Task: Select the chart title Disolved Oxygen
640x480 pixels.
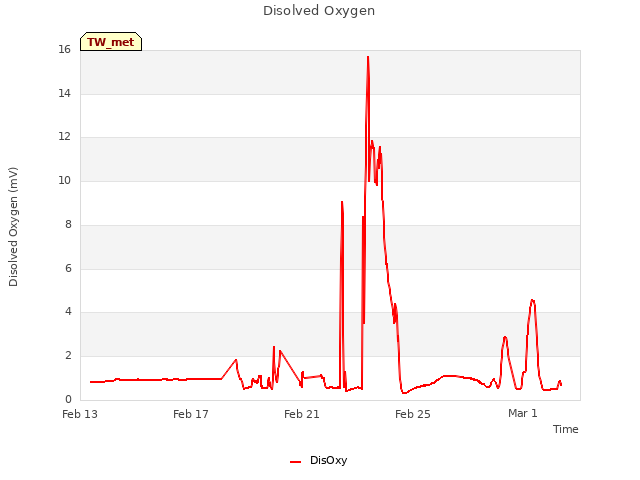Action: coord(319,11)
